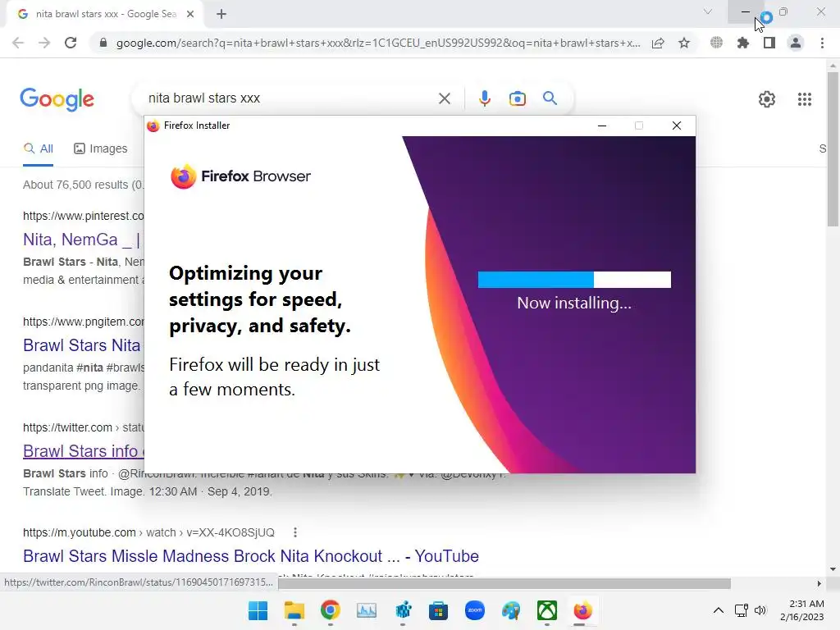Close the Firefox Installer window
Image resolution: width=840 pixels, height=630 pixels.
677,126
